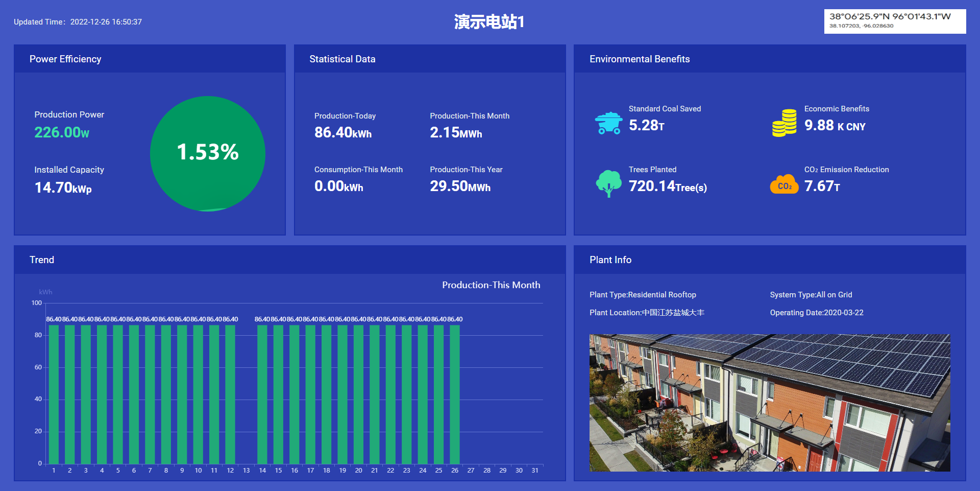Image resolution: width=980 pixels, height=491 pixels.
Task: Click the Installed Capacity 14.70kWp value
Action: (63, 188)
